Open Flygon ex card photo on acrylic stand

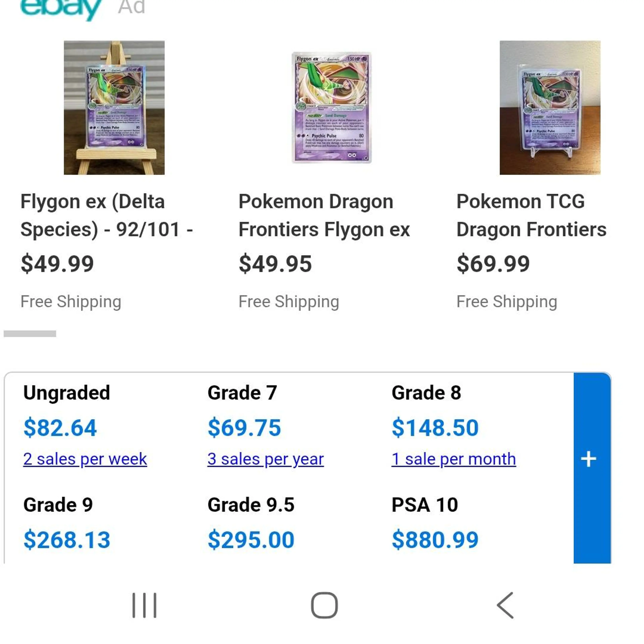pyautogui.click(x=550, y=107)
